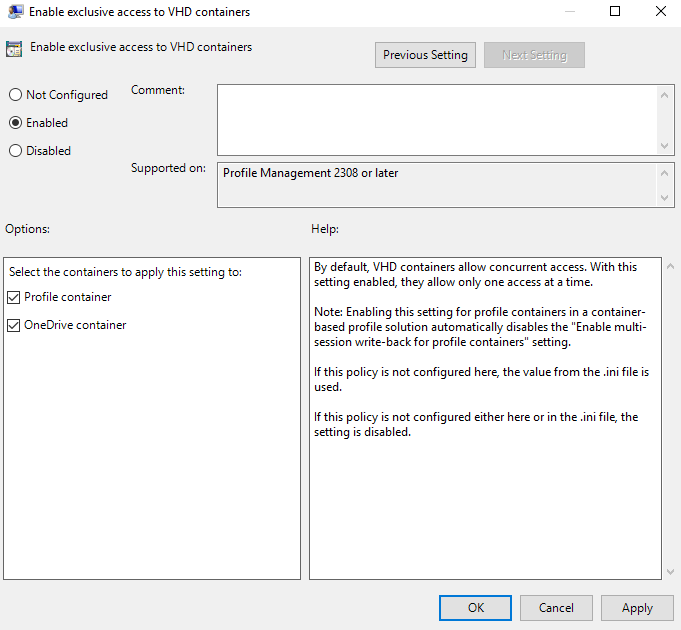Click the policy window icon in title bar
Screen dimensions: 681x630
(13, 12)
